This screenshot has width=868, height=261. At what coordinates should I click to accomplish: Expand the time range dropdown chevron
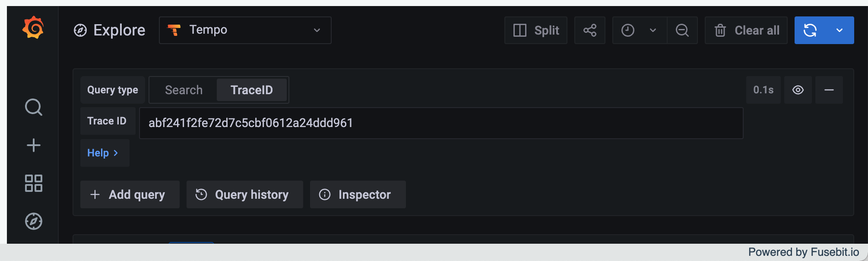pyautogui.click(x=652, y=30)
